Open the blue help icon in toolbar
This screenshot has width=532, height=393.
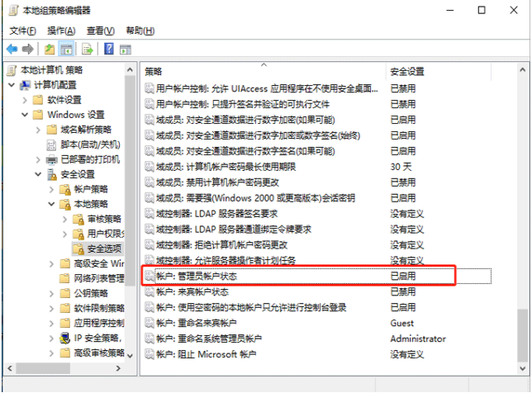(107, 49)
